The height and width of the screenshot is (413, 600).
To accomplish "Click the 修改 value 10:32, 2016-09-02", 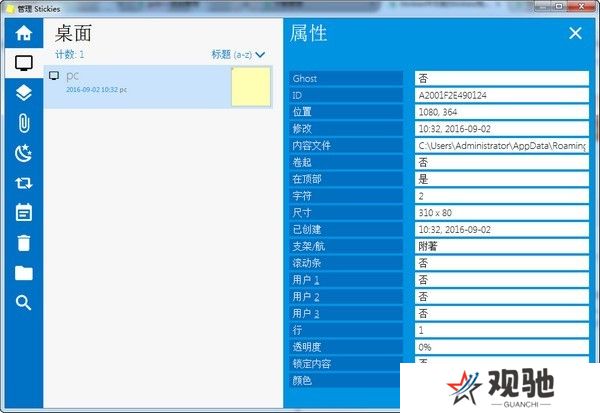I will pos(502,129).
